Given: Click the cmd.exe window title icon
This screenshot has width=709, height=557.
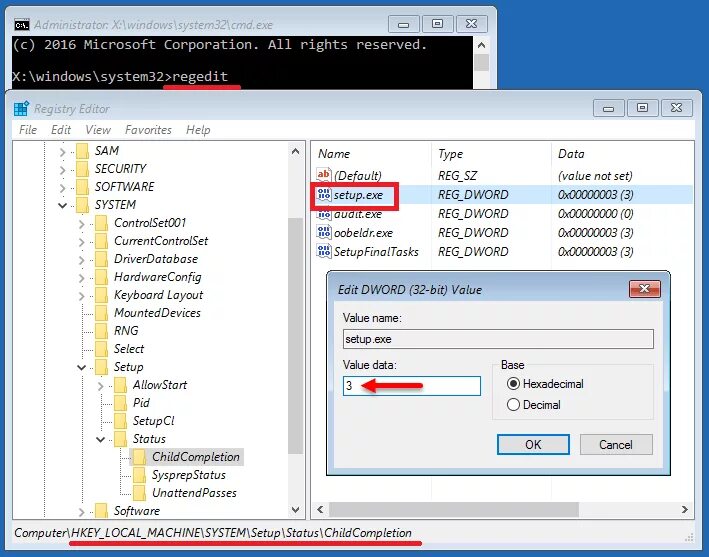Looking at the screenshot, I should 21,25.
